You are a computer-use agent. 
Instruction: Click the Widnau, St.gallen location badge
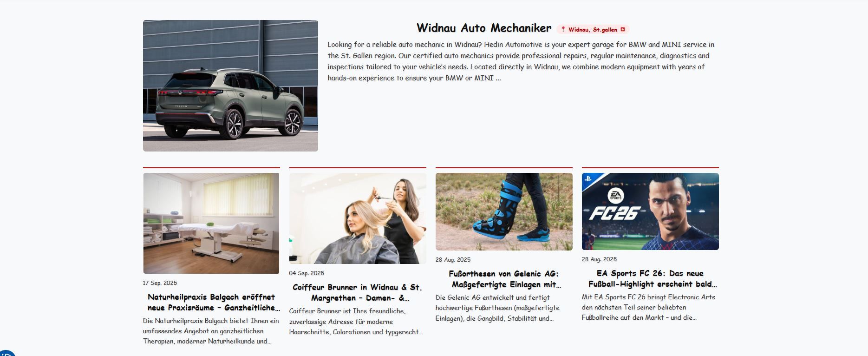point(593,29)
